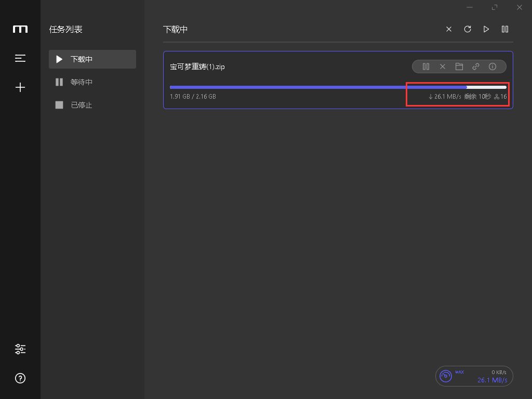Open the task list menu icon
This screenshot has width=532, height=399.
pyautogui.click(x=20, y=58)
